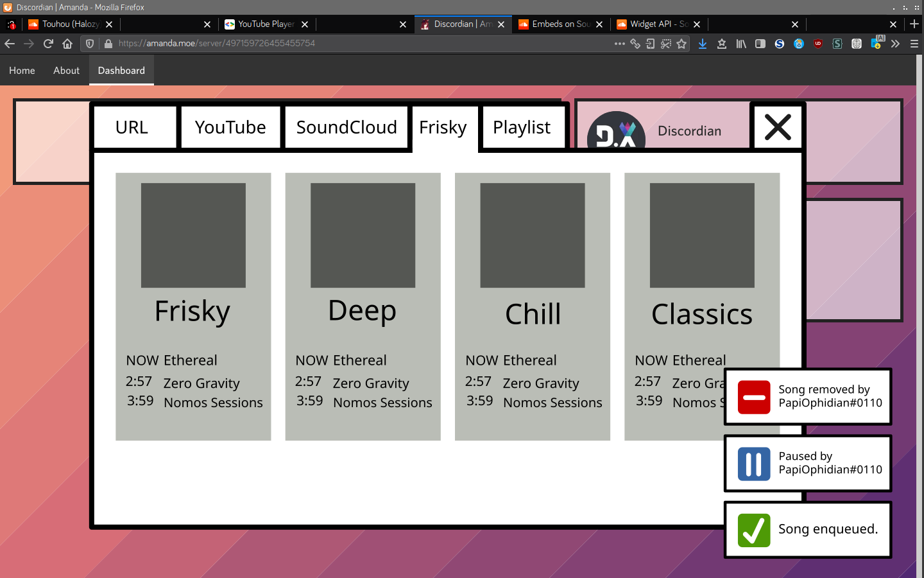Switch to the SoundCloud source tab
Screen dimensions: 924x578
coord(346,127)
